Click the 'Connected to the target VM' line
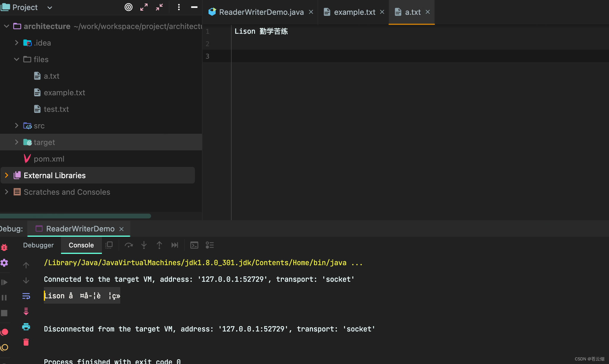The width and height of the screenshot is (609, 364). pyautogui.click(x=199, y=279)
